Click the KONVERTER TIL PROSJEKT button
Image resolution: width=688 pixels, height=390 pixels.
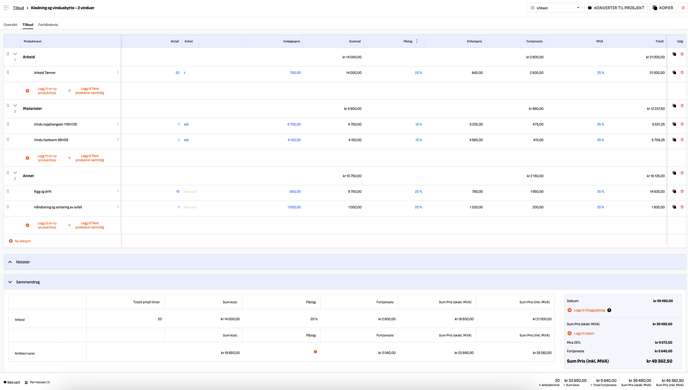(x=616, y=8)
